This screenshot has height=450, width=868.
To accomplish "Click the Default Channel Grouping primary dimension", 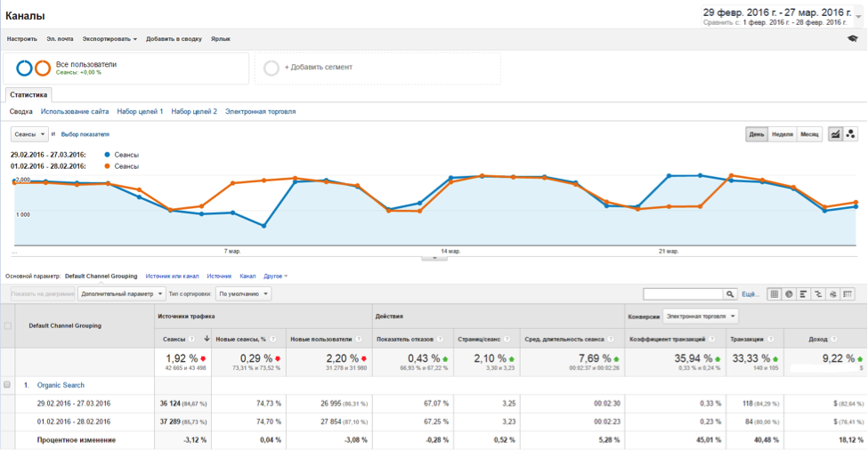I will [x=101, y=276].
